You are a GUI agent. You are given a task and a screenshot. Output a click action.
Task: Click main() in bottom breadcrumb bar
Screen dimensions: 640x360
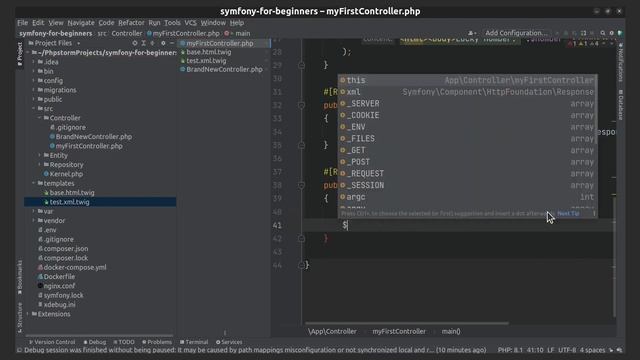click(451, 331)
